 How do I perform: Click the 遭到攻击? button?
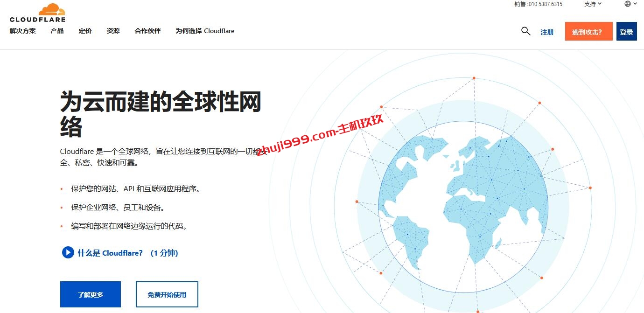[588, 31]
